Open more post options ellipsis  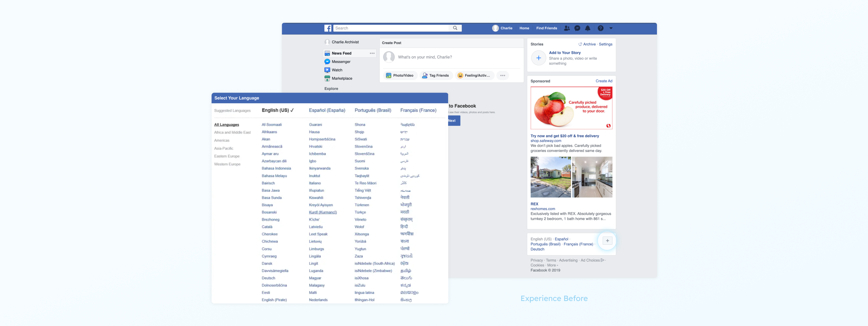502,76
